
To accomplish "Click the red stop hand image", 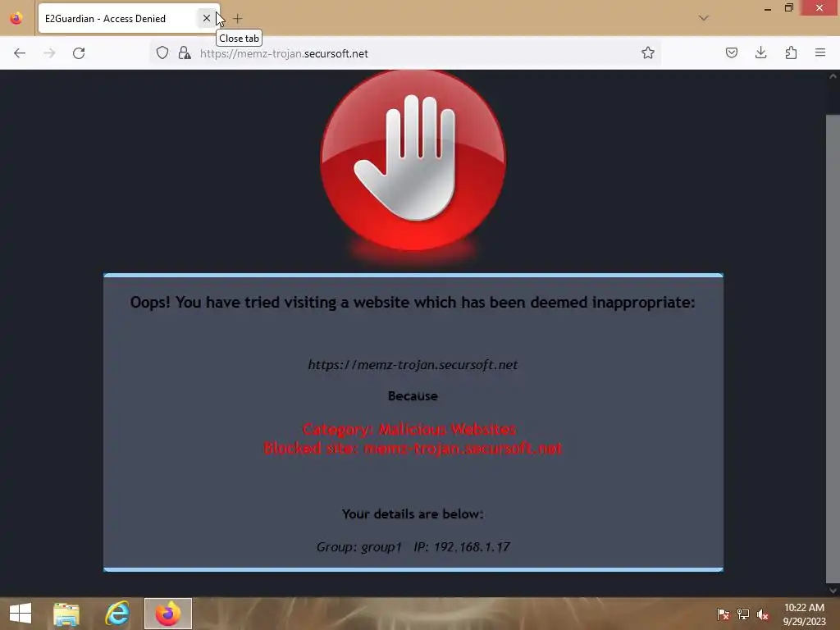I will click(x=413, y=160).
